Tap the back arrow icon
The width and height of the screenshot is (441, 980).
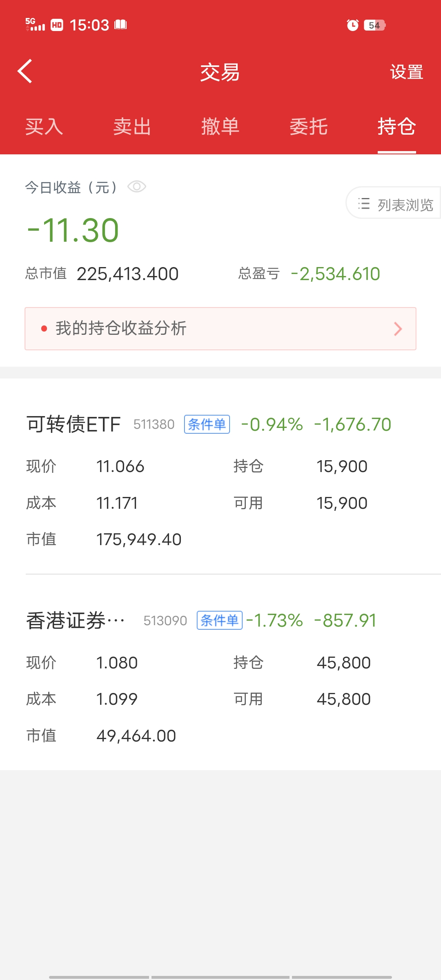(x=25, y=71)
